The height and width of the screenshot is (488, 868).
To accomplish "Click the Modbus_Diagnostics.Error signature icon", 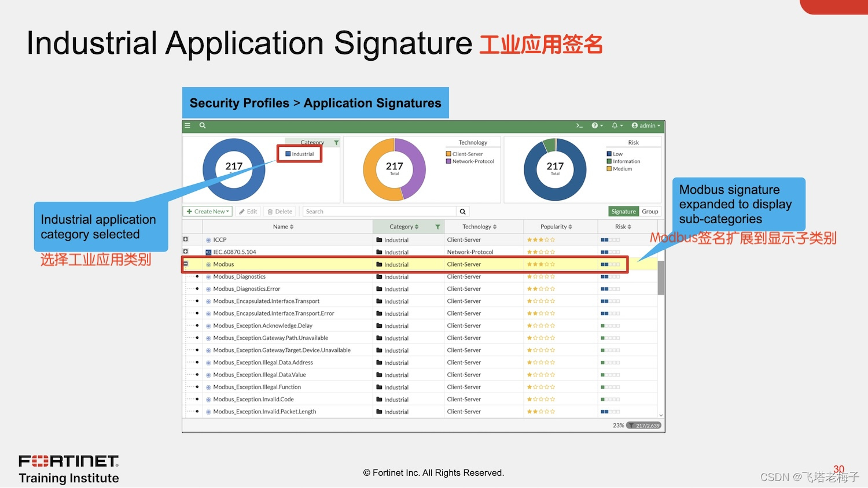I will click(x=208, y=289).
